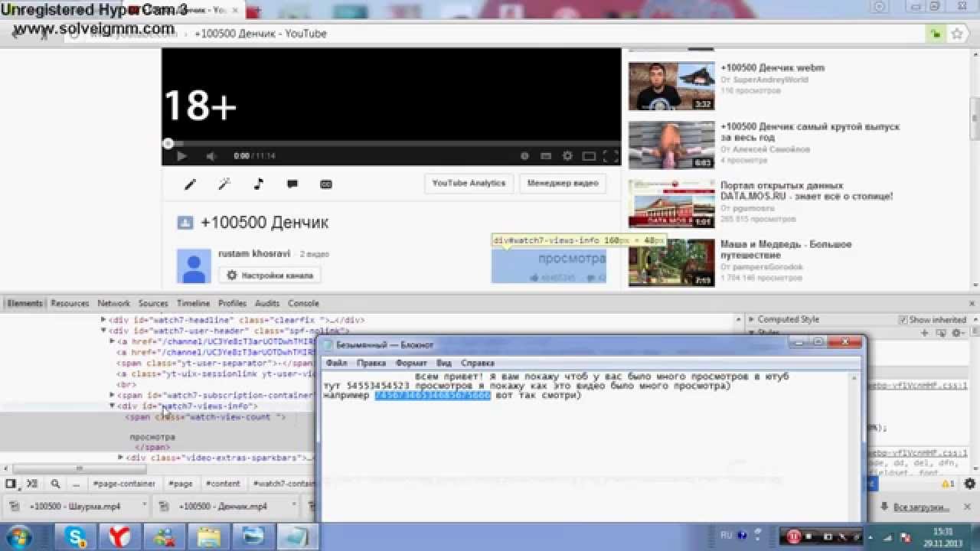Click the Настройки канала button

(269, 275)
